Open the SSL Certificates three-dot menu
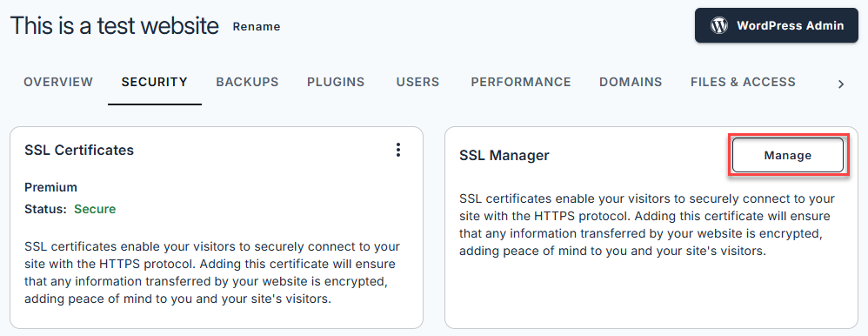868x336 pixels. pyautogui.click(x=397, y=150)
